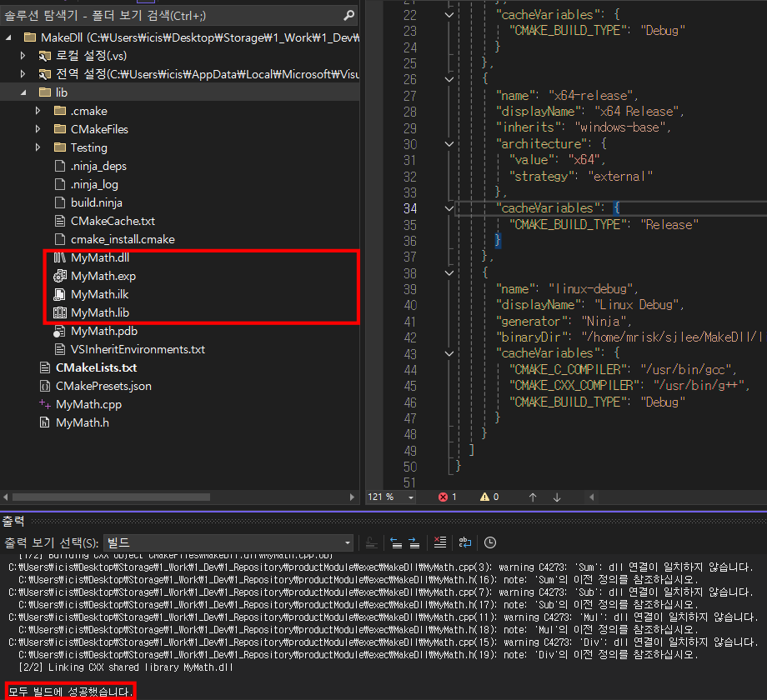This screenshot has width=767, height=700.
Task: Click the .cmake folder icon
Action: [x=60, y=111]
